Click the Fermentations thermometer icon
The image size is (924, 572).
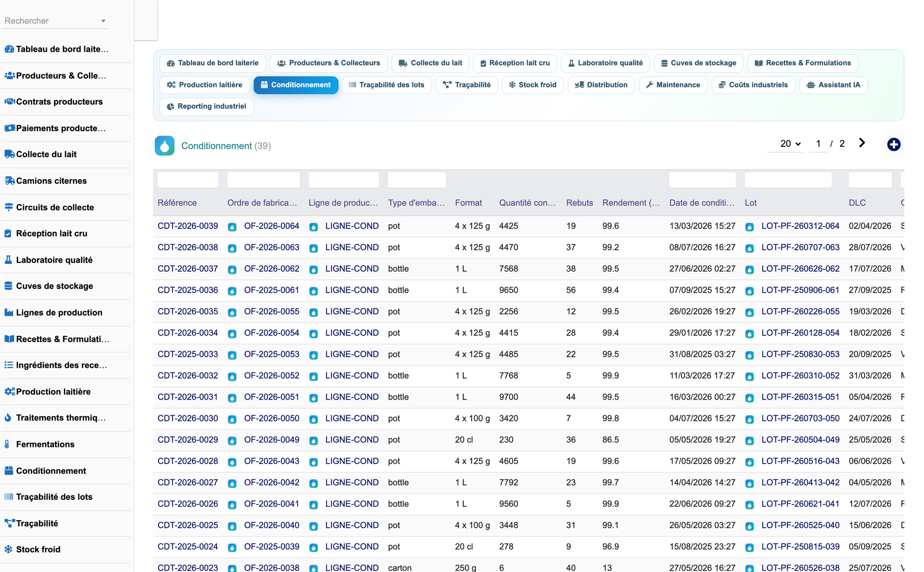(7, 444)
